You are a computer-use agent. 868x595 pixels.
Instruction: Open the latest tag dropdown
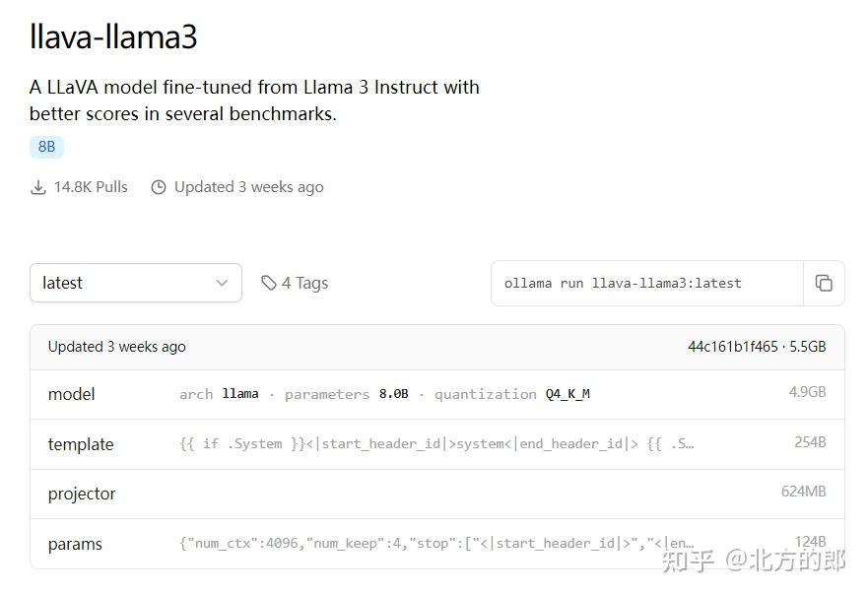point(135,283)
